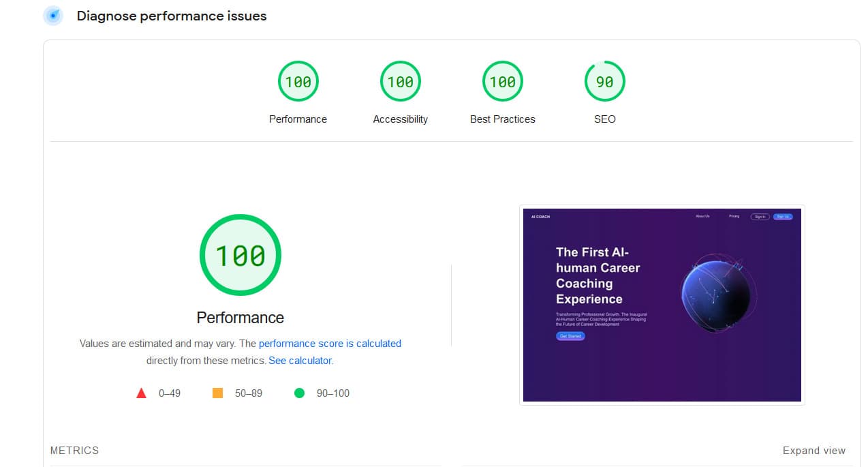
Task: Select the Best Practices 100 score gauge circle
Action: (x=502, y=82)
